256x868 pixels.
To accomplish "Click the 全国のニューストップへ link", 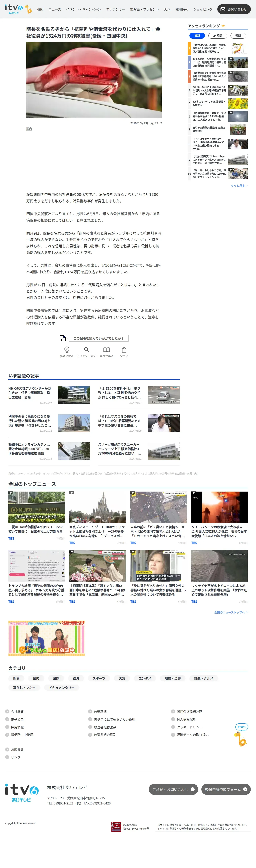I will (x=231, y=612).
